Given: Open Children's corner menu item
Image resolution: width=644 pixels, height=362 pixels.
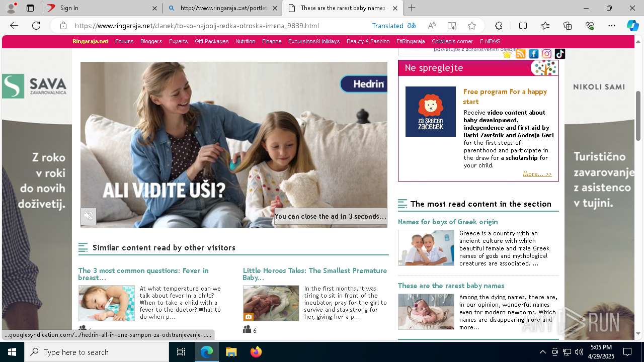Looking at the screenshot, I should click(452, 41).
